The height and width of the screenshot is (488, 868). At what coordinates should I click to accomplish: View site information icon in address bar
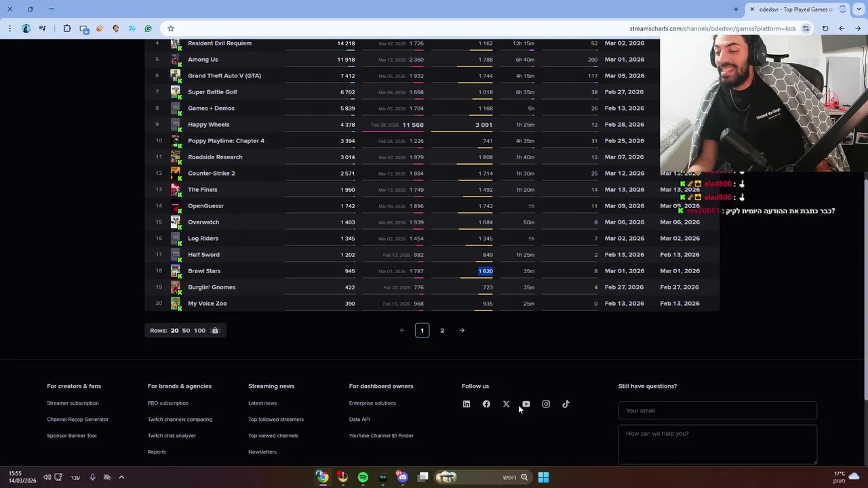tap(806, 28)
